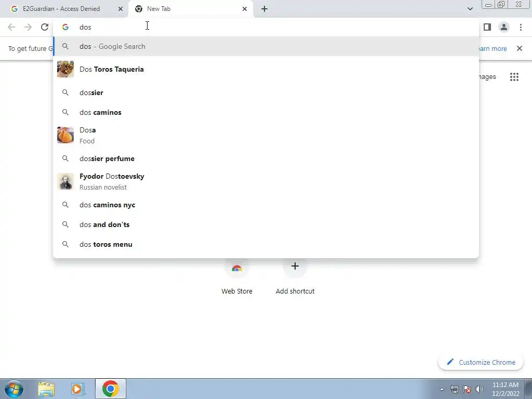Choose the 'dossier perfume' suggestion

coord(266,158)
